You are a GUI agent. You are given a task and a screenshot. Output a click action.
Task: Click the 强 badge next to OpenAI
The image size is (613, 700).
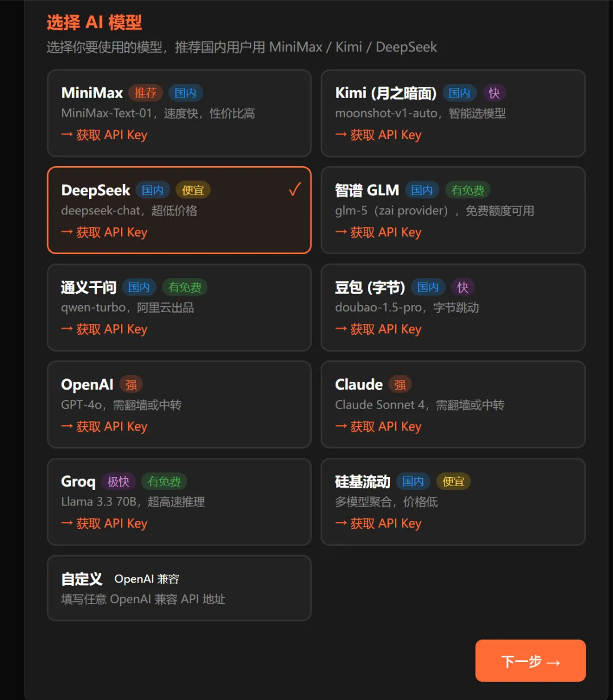click(131, 385)
